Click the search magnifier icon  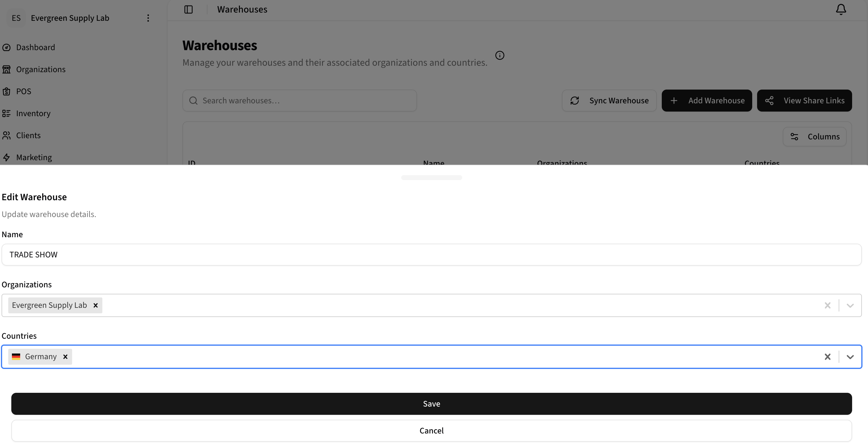tap(193, 101)
